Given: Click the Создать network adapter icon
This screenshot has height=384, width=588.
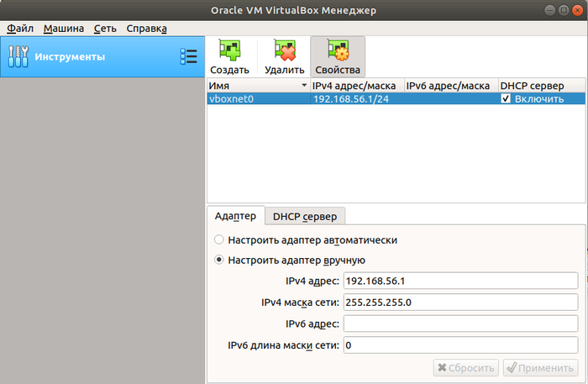Looking at the screenshot, I should [229, 52].
